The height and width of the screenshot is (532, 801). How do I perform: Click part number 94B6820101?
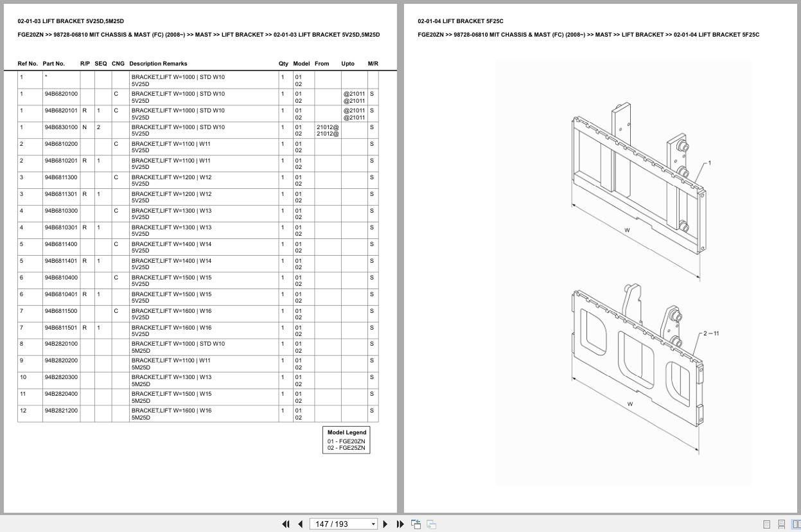coord(61,111)
